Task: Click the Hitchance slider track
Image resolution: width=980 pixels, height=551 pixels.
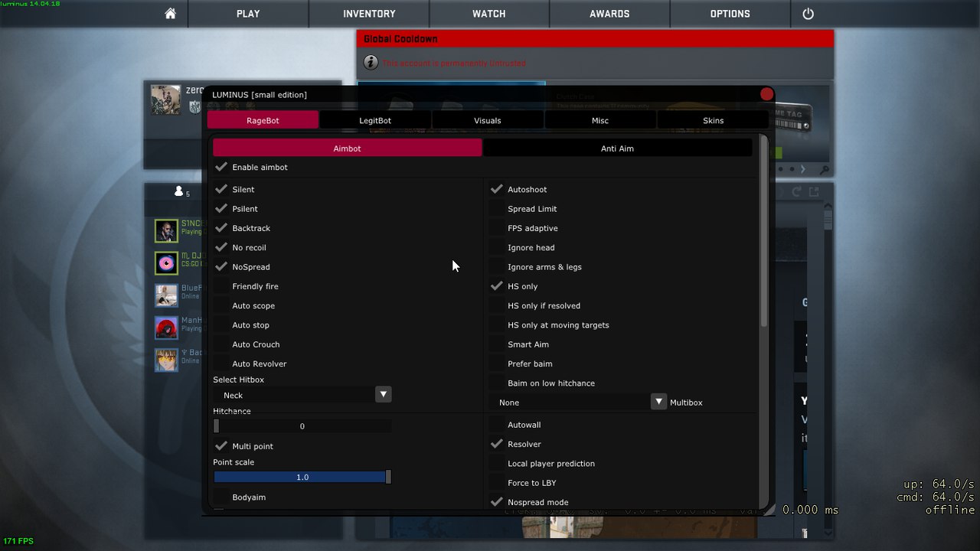Action: pyautogui.click(x=302, y=426)
